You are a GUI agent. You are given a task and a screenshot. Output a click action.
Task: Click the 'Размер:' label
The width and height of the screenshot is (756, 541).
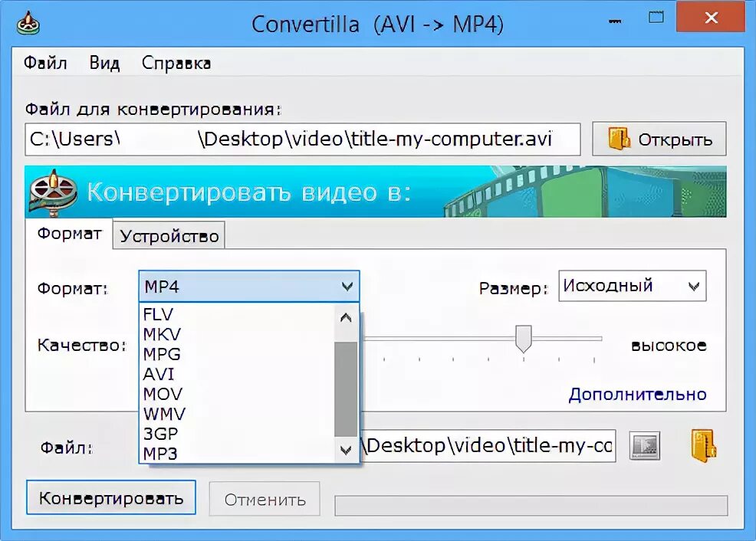[514, 288]
